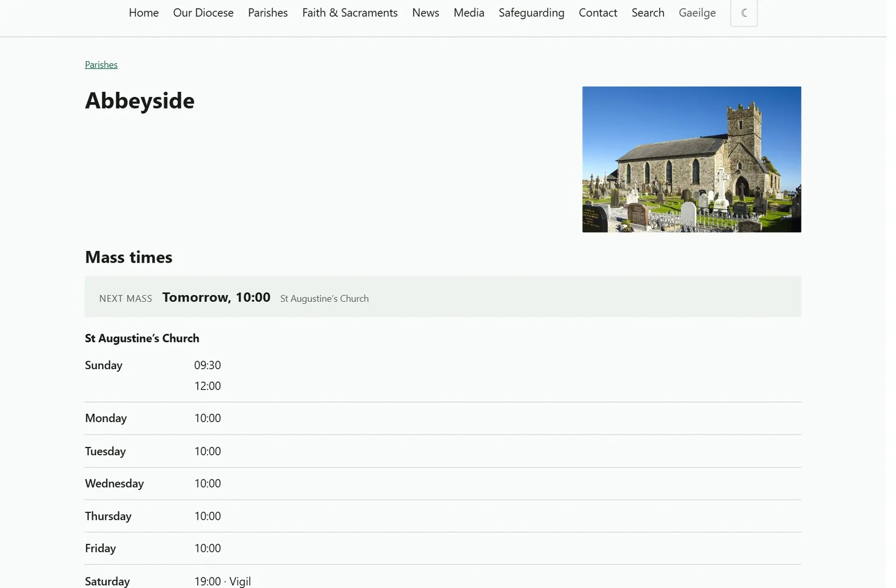Viewport: 896px width, 588px height.
Task: Click St Augustine's Church in next mass banner
Action: [x=324, y=298]
